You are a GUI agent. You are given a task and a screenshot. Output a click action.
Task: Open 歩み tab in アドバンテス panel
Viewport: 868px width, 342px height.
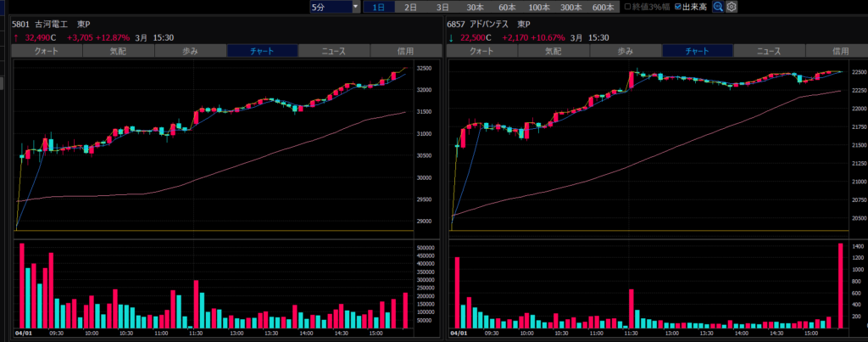coord(625,51)
